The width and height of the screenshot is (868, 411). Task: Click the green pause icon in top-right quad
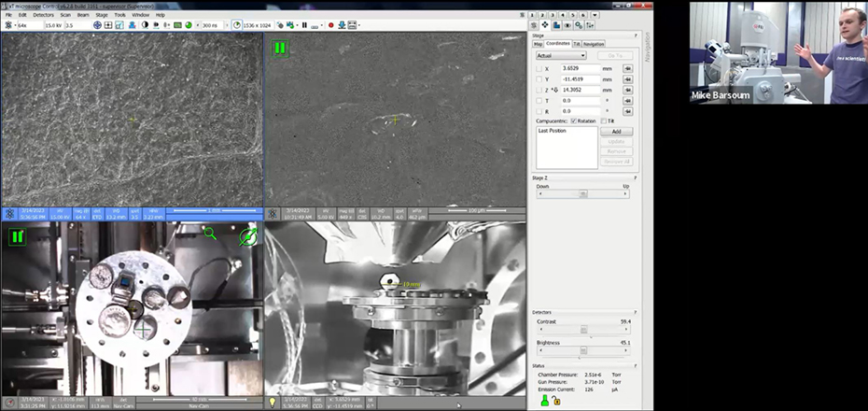pos(280,49)
